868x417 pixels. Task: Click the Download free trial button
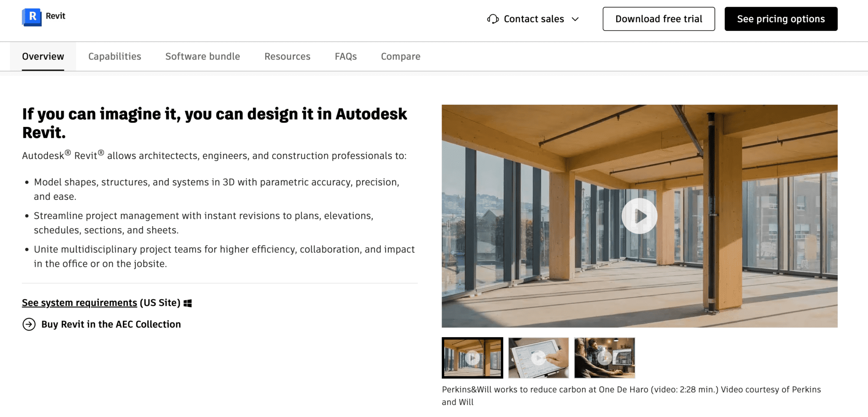point(658,19)
